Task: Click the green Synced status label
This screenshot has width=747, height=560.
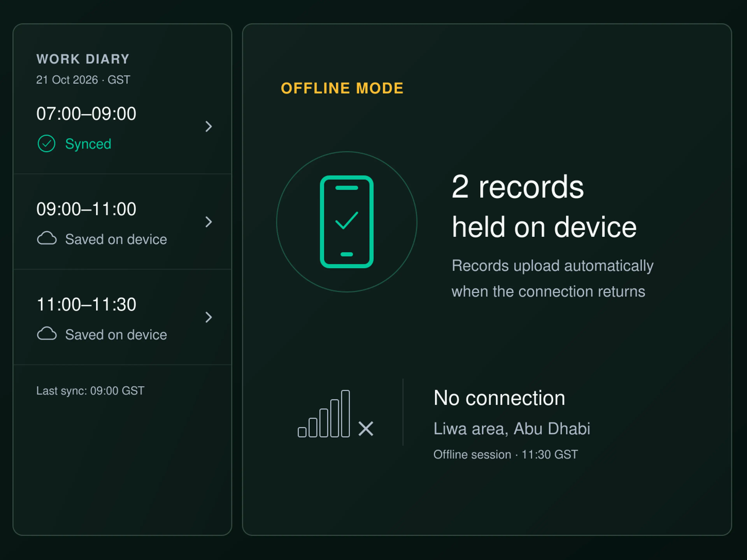Action: click(x=88, y=144)
